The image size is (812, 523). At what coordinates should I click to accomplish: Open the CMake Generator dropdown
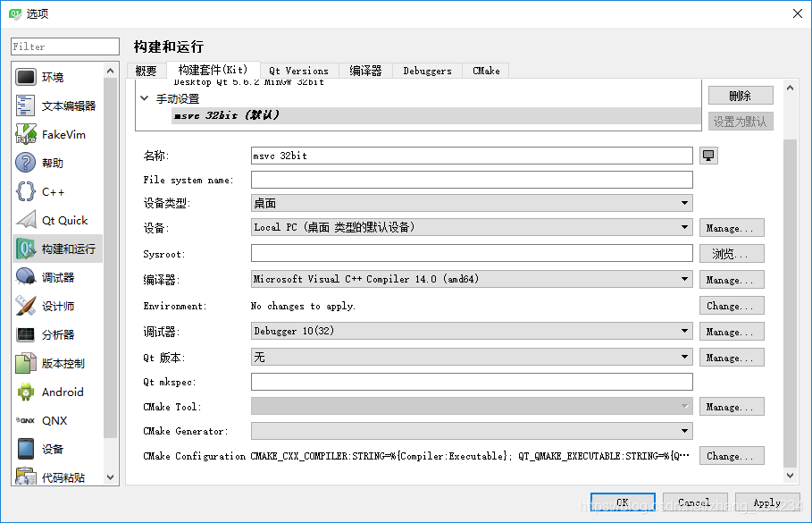click(x=472, y=431)
